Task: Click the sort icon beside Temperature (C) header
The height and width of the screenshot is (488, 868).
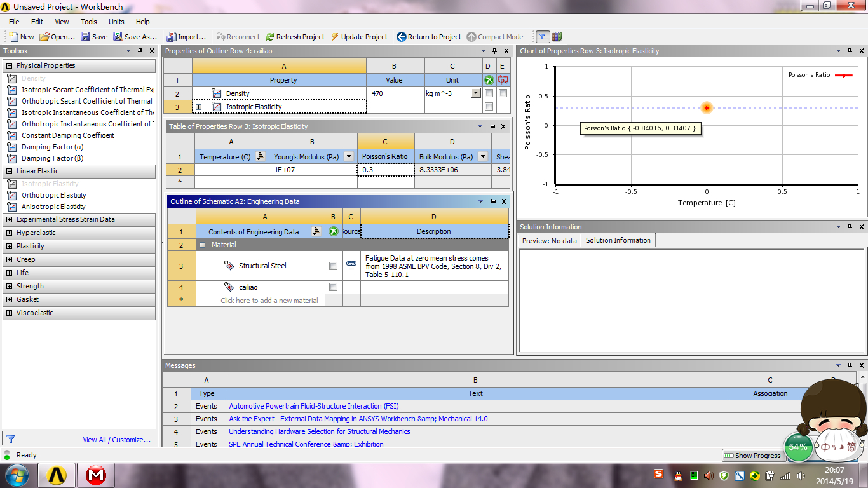Action: [x=260, y=156]
